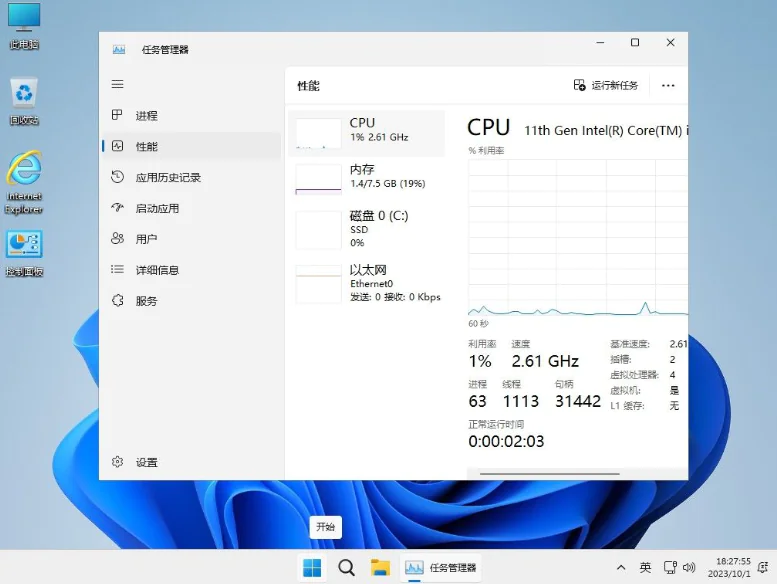Switch to the 应用历史记录 page label

168,177
